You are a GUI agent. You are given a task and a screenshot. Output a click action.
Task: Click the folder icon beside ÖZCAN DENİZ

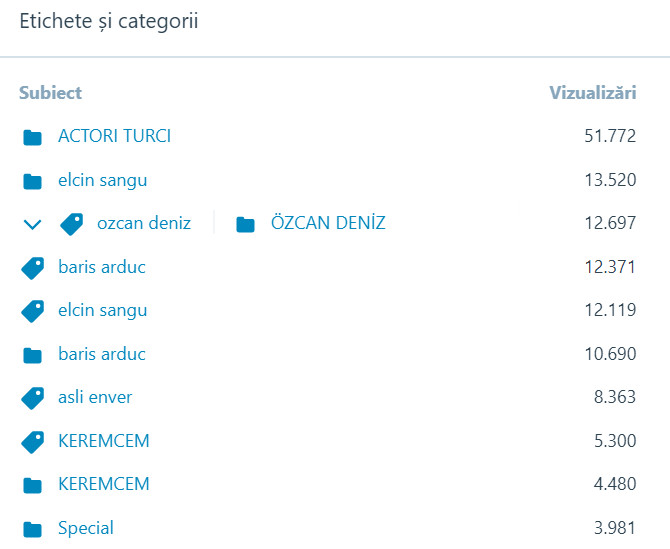pyautogui.click(x=245, y=224)
